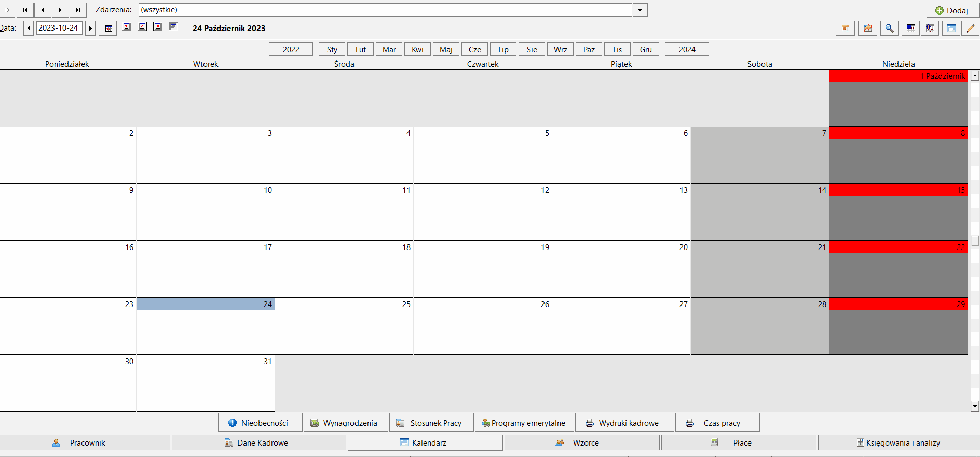This screenshot has height=457, width=980.
Task: Open the Nieobecności tab
Action: pyautogui.click(x=260, y=423)
